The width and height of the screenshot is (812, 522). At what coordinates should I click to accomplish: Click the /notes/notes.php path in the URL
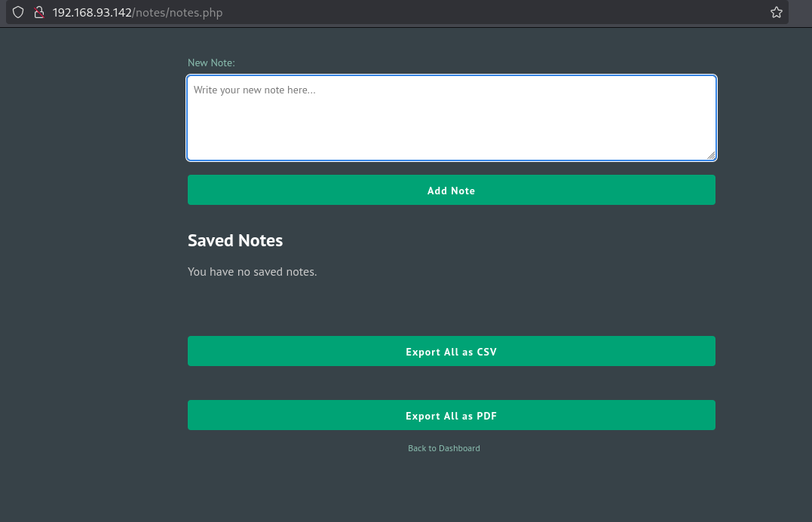tap(177, 13)
